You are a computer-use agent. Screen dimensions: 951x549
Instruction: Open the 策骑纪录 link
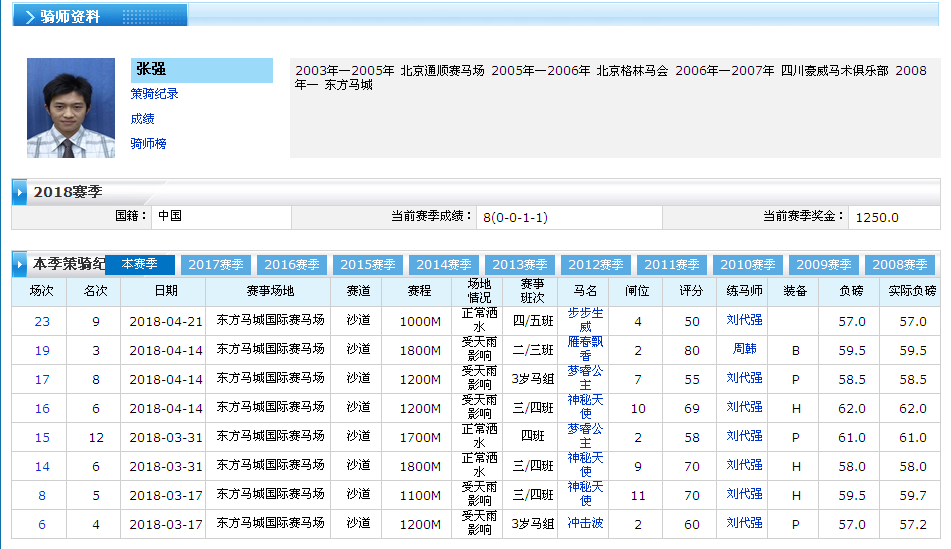154,94
